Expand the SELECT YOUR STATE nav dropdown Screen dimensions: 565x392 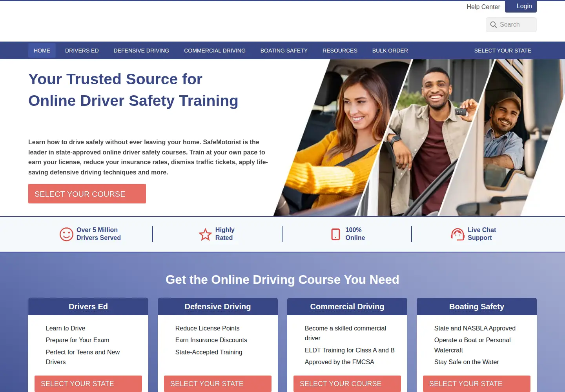(x=503, y=51)
